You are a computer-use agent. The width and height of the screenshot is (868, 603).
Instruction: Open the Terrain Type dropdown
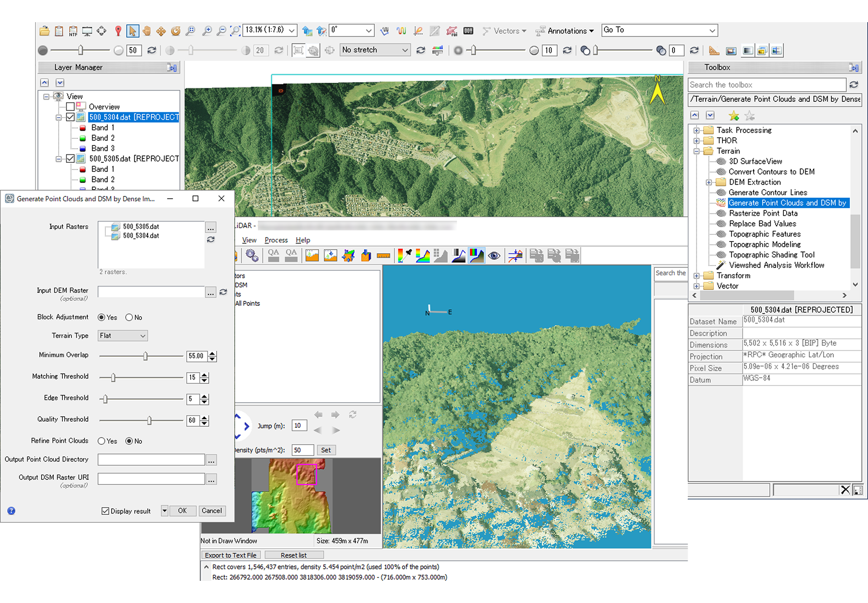(123, 336)
